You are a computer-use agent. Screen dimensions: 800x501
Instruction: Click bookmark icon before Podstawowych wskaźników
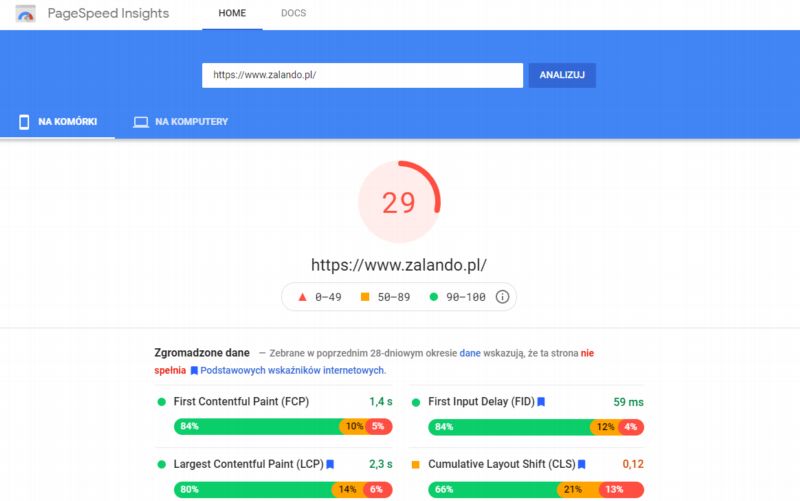pyautogui.click(x=194, y=370)
